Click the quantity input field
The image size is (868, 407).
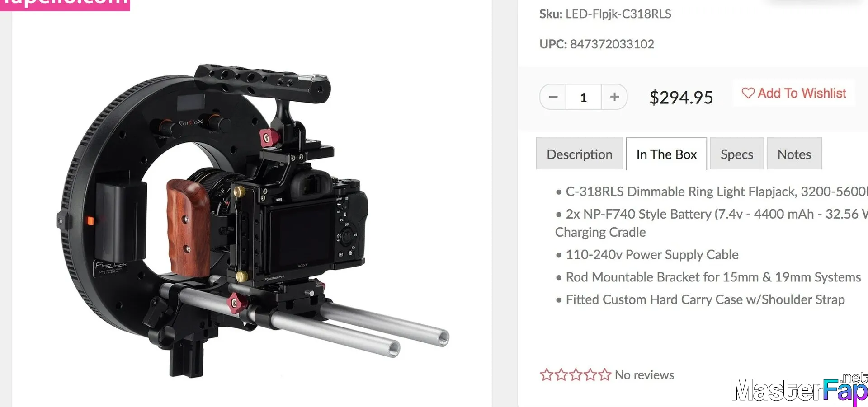[x=584, y=97]
